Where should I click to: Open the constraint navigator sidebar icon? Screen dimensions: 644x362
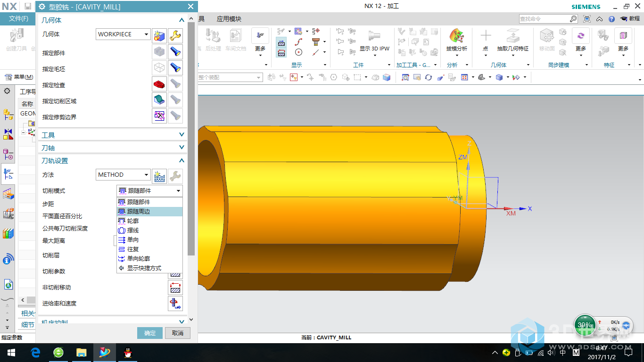[x=8, y=134]
